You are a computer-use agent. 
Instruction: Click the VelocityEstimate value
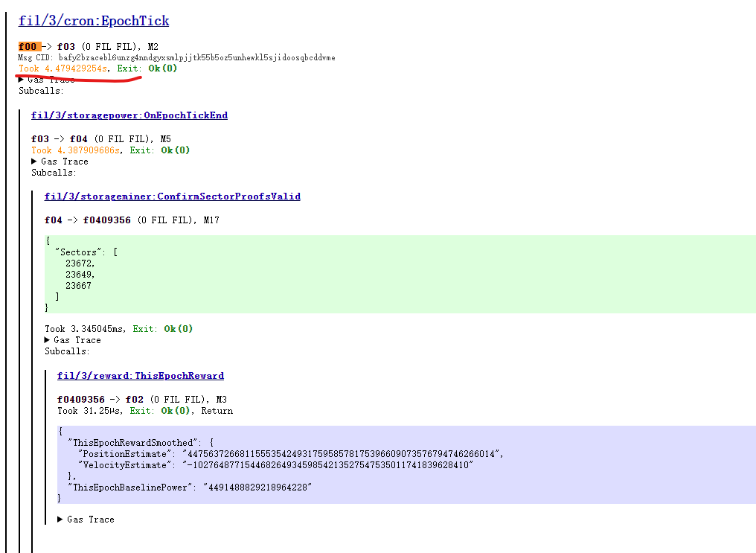click(328, 464)
